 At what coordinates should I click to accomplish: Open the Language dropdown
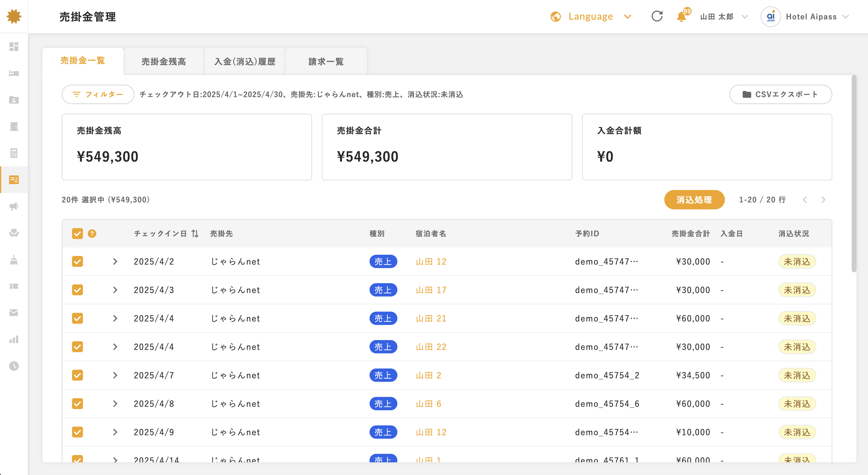click(591, 17)
